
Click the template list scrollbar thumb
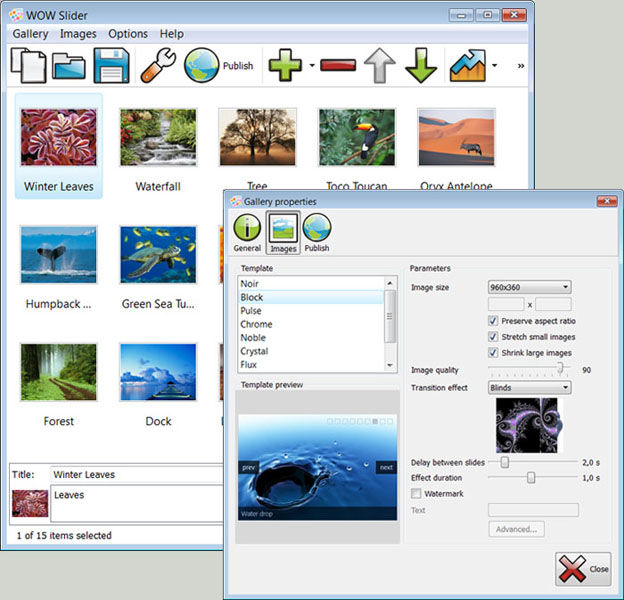(390, 316)
